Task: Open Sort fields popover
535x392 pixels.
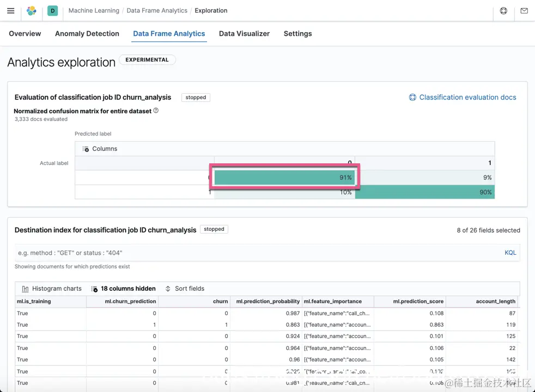Action: (x=185, y=289)
